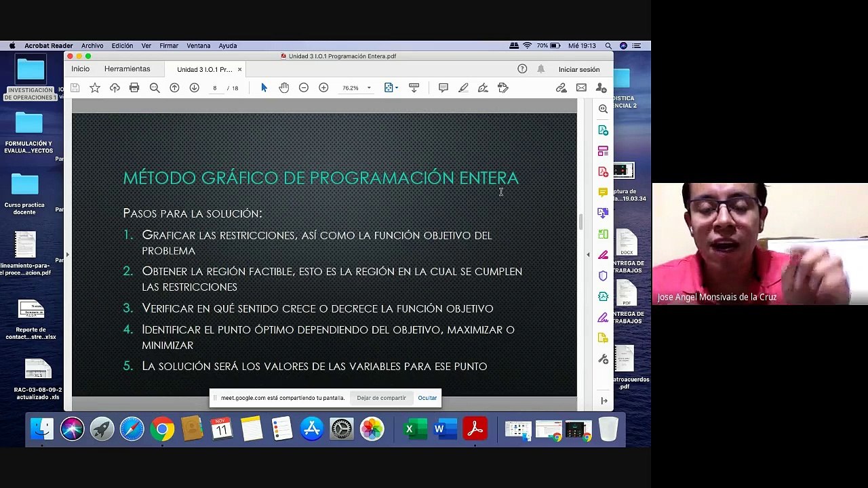Choose the selection arrow tool
The image size is (868, 488).
point(264,88)
